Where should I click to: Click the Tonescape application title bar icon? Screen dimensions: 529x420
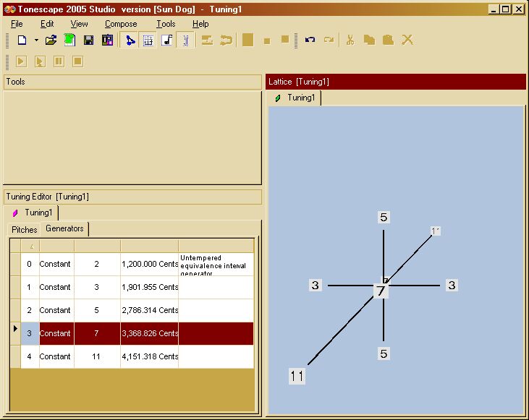(x=10, y=9)
